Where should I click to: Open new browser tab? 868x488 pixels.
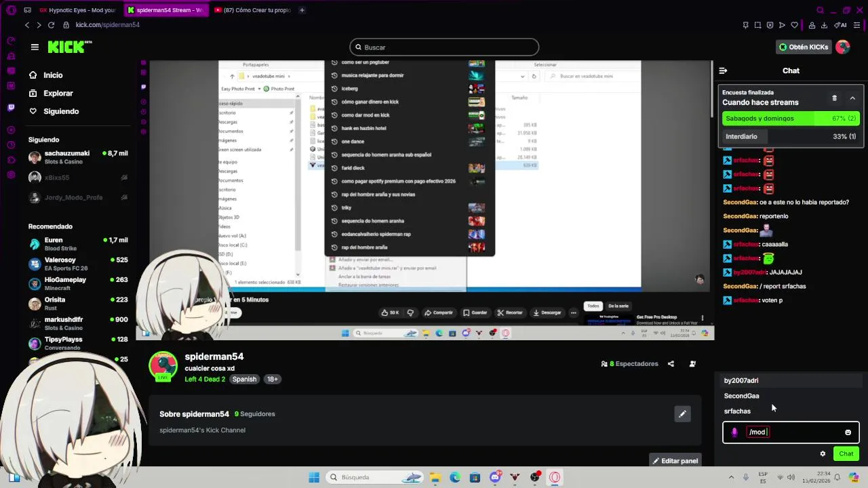pyautogui.click(x=302, y=10)
